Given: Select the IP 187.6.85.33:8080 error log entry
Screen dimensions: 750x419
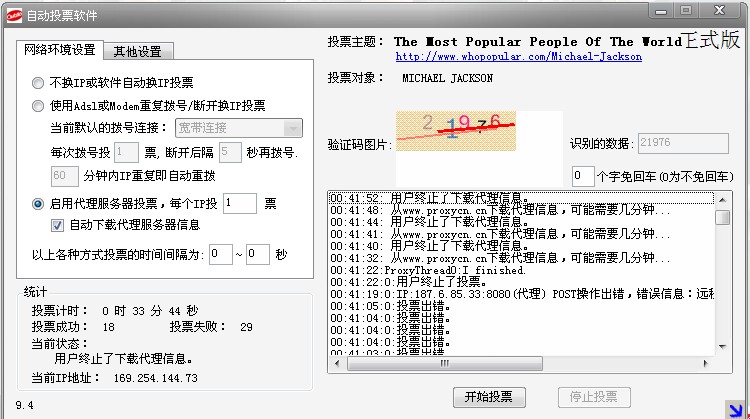Looking at the screenshot, I should (521, 294).
